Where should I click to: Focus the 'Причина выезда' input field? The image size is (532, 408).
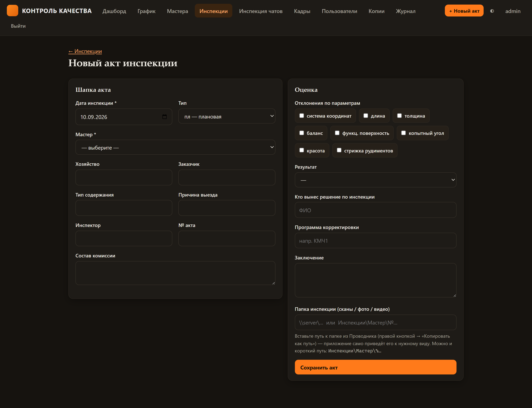pyautogui.click(x=227, y=208)
